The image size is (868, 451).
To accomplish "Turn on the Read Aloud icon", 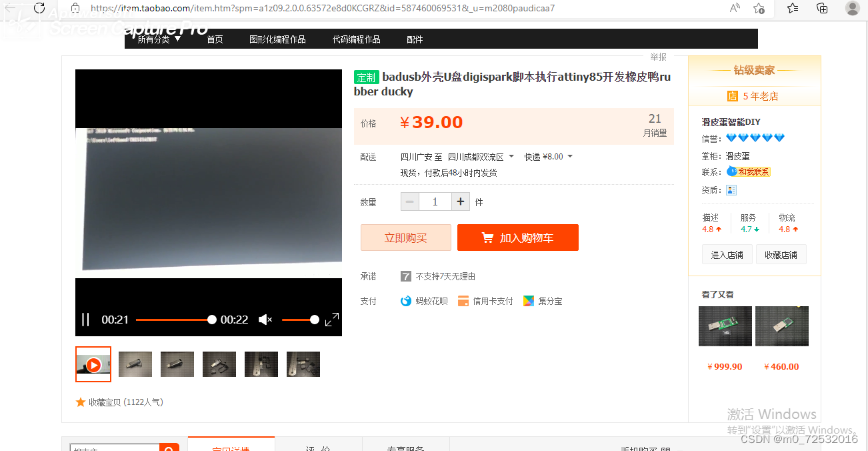I will (x=735, y=8).
